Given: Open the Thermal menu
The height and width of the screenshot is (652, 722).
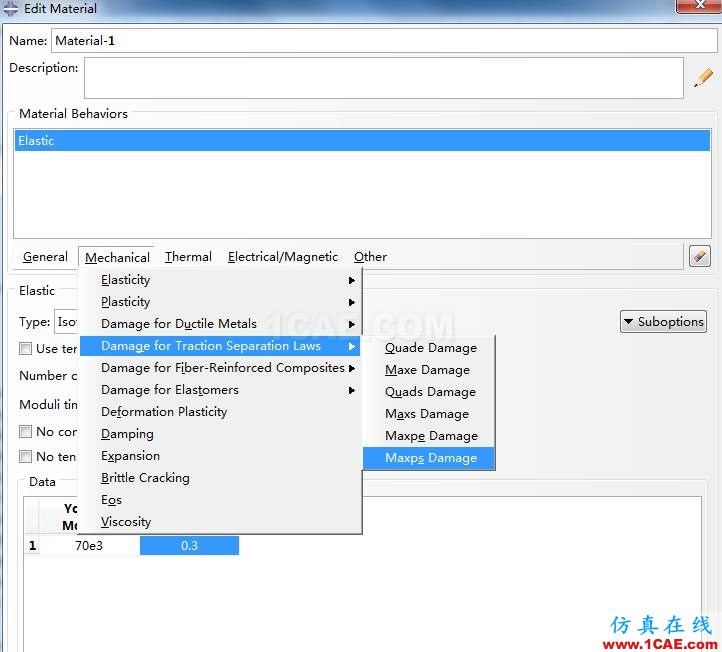Looking at the screenshot, I should click(188, 256).
